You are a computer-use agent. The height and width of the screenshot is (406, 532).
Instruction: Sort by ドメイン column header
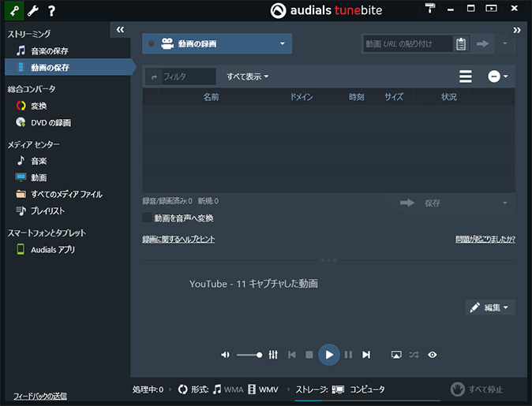302,97
